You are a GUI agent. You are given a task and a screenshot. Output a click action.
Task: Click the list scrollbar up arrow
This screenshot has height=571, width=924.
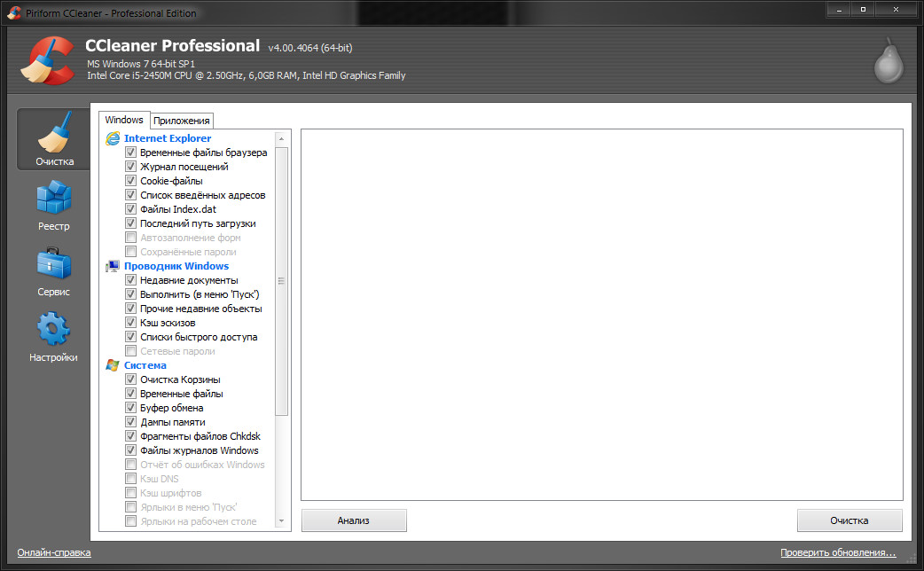point(281,139)
